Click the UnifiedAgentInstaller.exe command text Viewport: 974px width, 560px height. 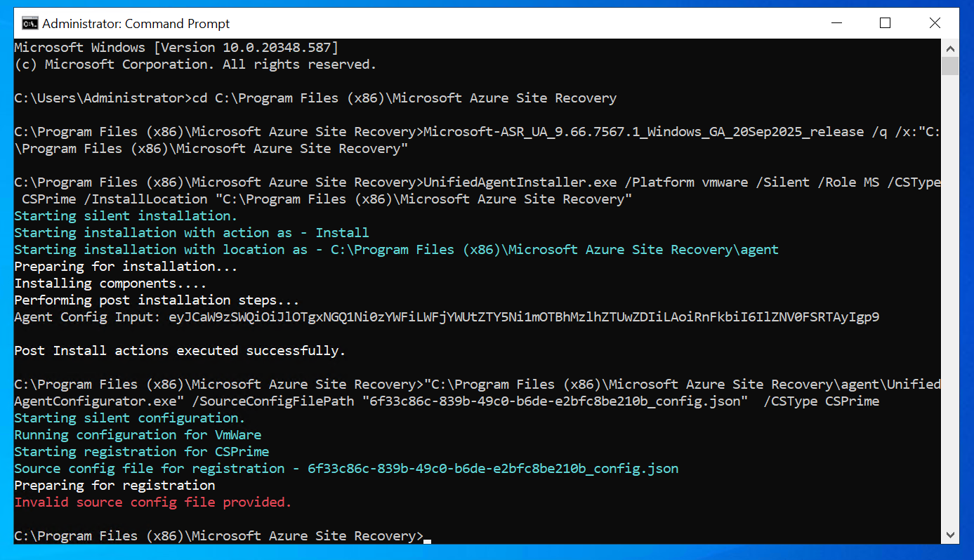point(478,191)
